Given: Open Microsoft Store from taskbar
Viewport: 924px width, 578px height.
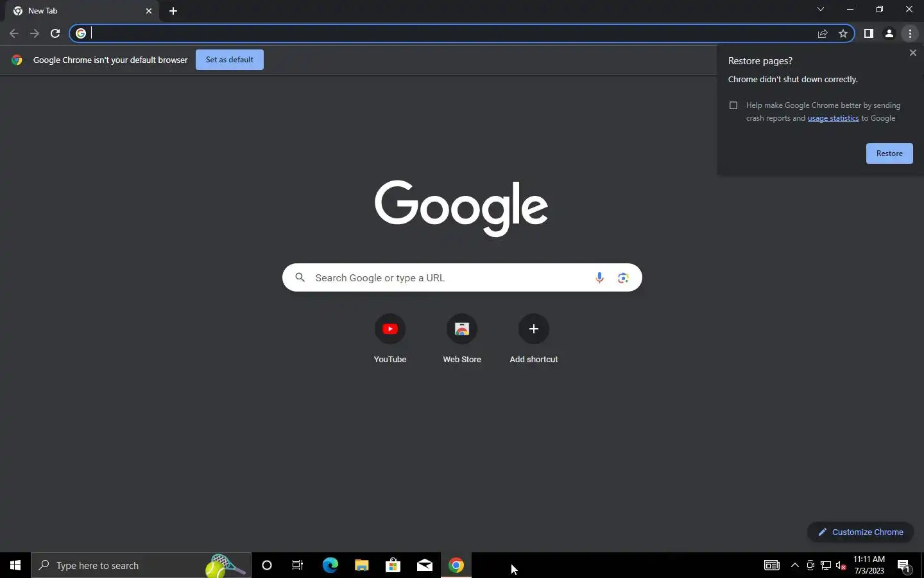Looking at the screenshot, I should (x=393, y=565).
